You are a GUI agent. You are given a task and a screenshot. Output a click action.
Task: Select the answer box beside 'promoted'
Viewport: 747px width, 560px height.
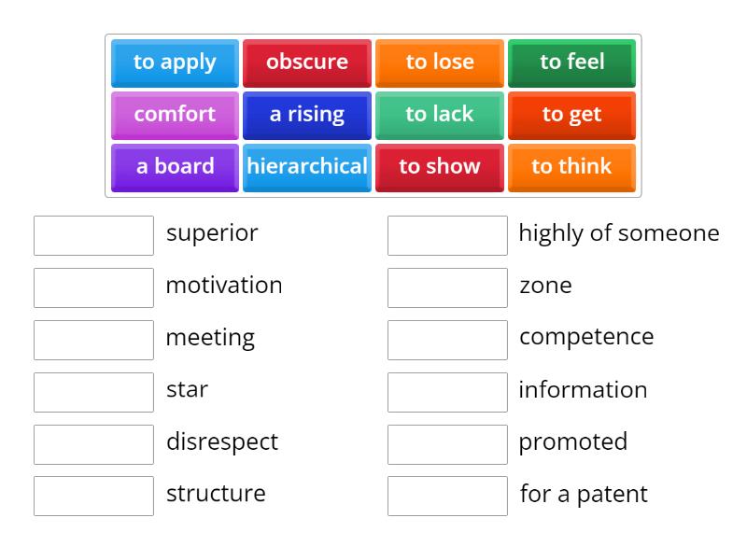(x=447, y=444)
